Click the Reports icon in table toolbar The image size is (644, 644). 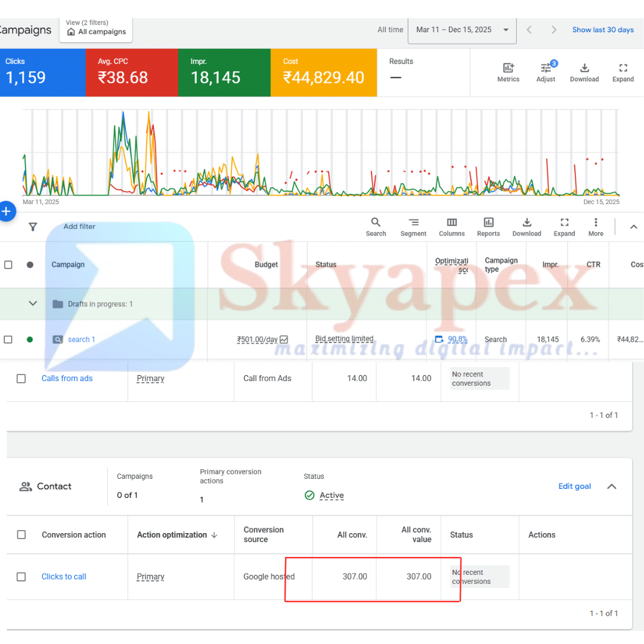point(488,222)
